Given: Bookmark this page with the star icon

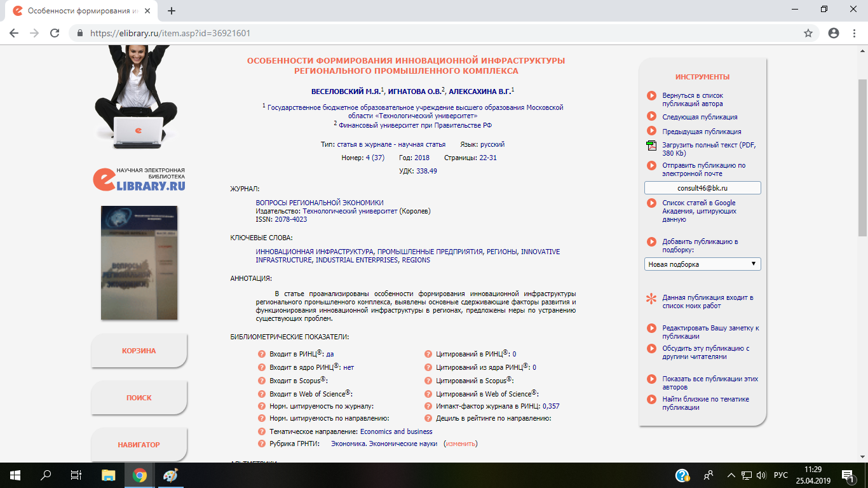Looking at the screenshot, I should click(x=808, y=33).
